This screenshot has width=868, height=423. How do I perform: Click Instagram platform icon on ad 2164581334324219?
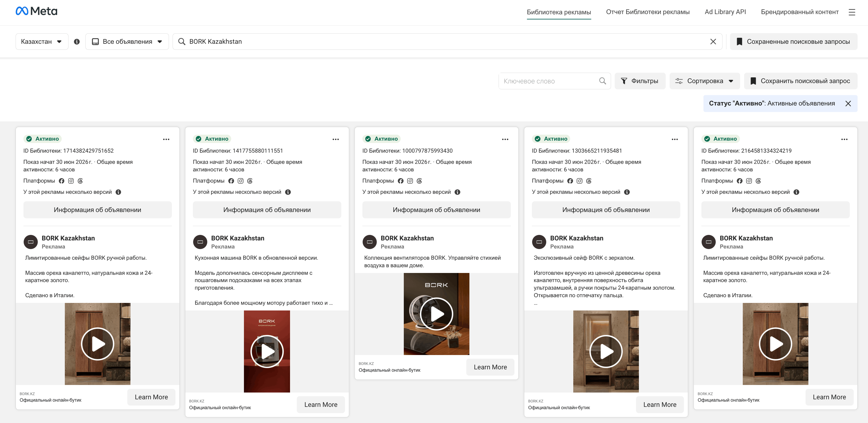click(749, 181)
